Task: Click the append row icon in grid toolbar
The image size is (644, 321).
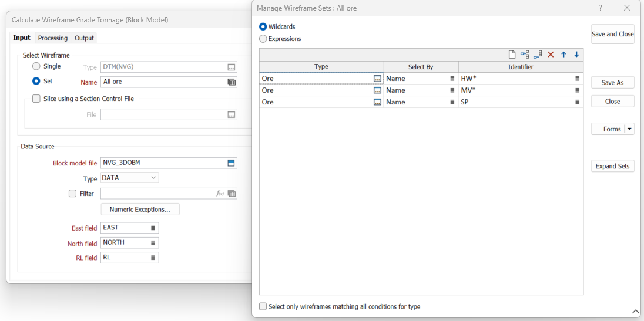Action: pyautogui.click(x=538, y=55)
